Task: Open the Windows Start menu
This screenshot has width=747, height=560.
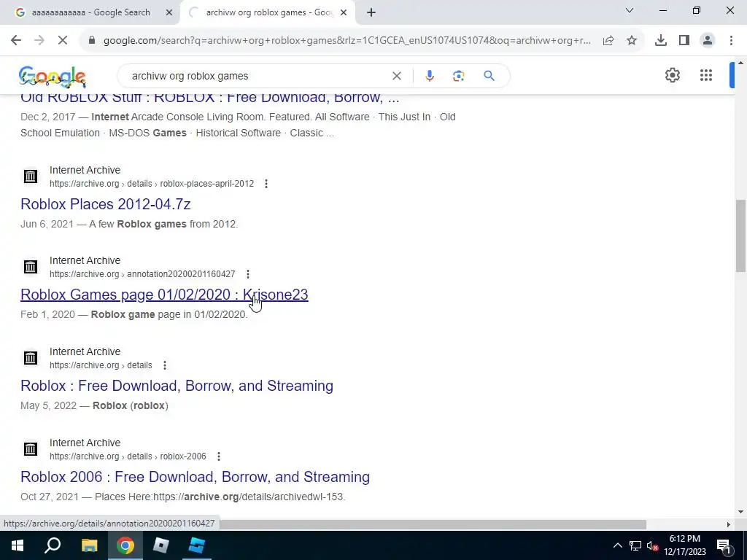Action: pyautogui.click(x=18, y=545)
